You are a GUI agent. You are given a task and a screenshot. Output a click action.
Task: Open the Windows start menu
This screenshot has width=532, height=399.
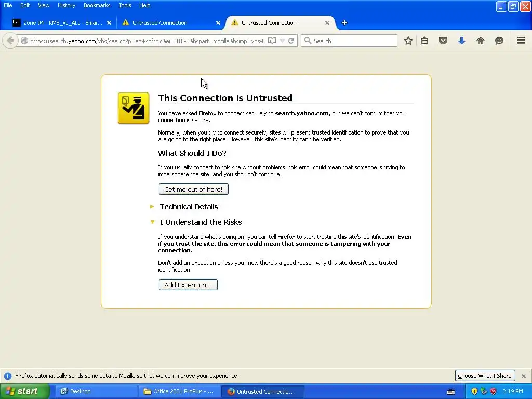[24, 392]
